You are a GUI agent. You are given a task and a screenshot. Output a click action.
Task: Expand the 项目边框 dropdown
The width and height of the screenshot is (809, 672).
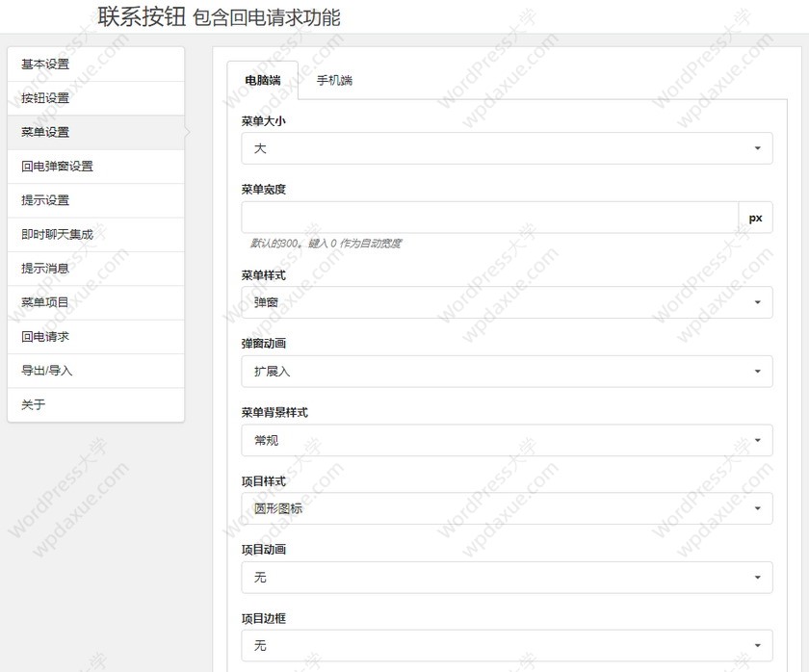click(507, 646)
